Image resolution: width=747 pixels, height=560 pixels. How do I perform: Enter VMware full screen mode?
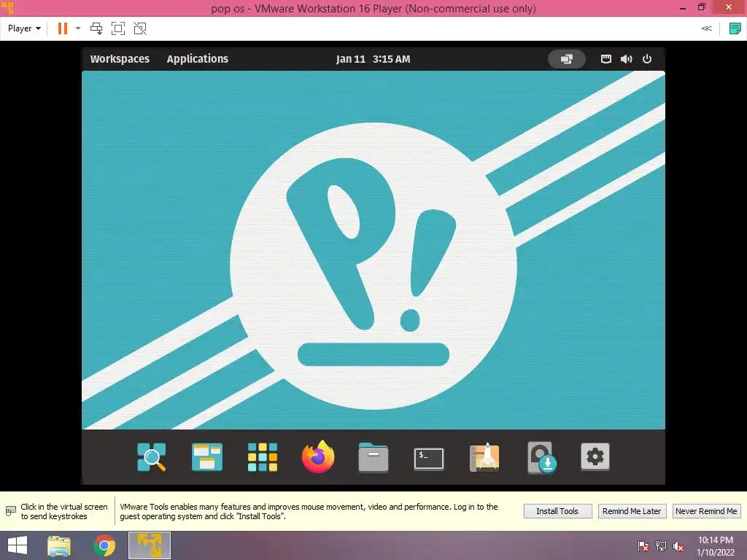click(x=118, y=28)
